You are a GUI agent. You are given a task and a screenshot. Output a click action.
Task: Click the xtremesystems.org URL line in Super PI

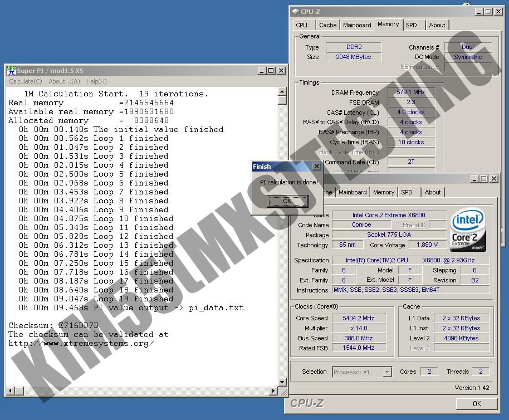click(x=81, y=343)
